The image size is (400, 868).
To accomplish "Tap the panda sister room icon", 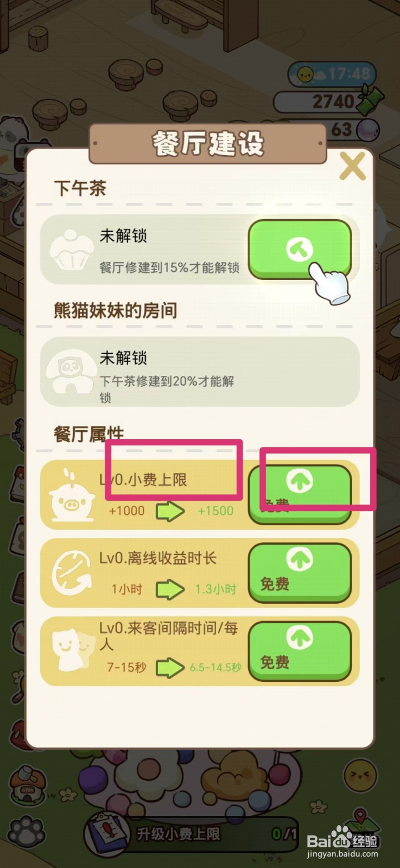I will [71, 372].
